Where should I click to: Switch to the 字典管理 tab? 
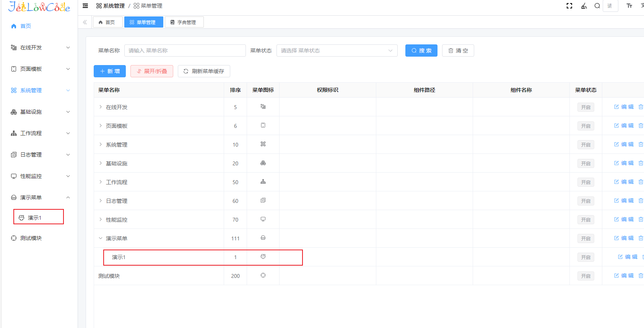(x=184, y=22)
